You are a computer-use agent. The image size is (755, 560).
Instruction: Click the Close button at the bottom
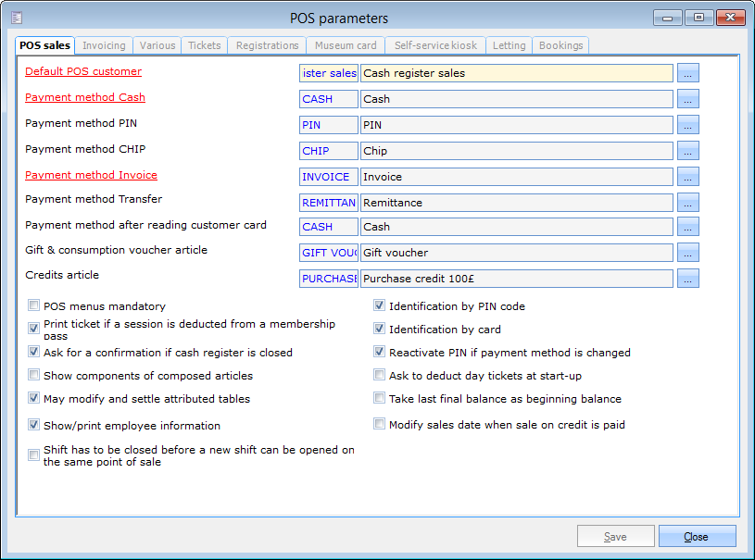pyautogui.click(x=697, y=537)
